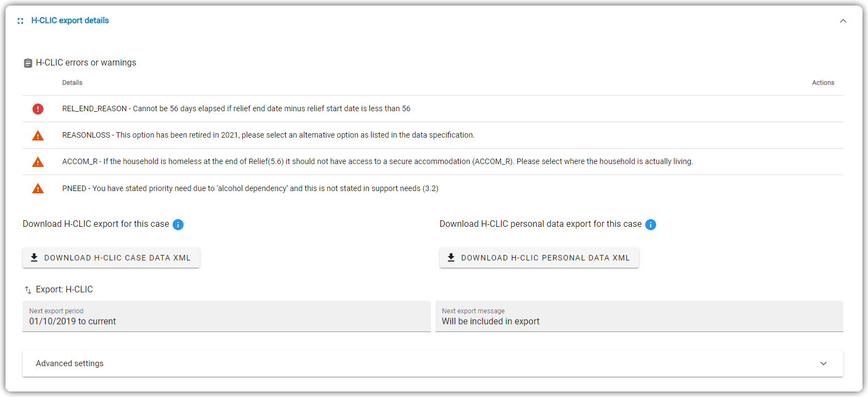Click the Details column header

click(x=72, y=83)
